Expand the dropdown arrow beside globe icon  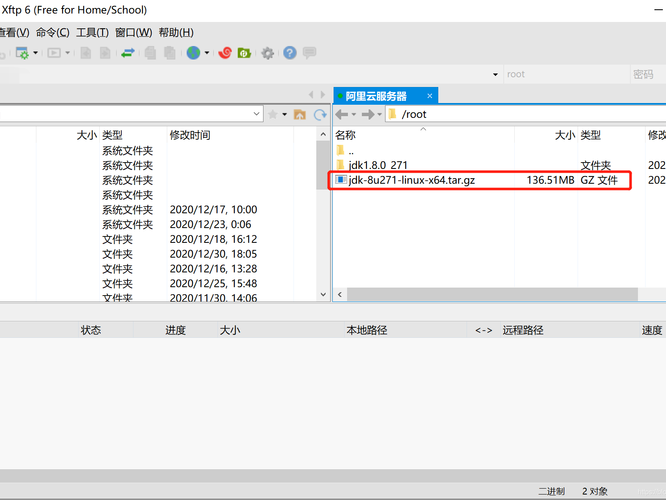tap(207, 53)
